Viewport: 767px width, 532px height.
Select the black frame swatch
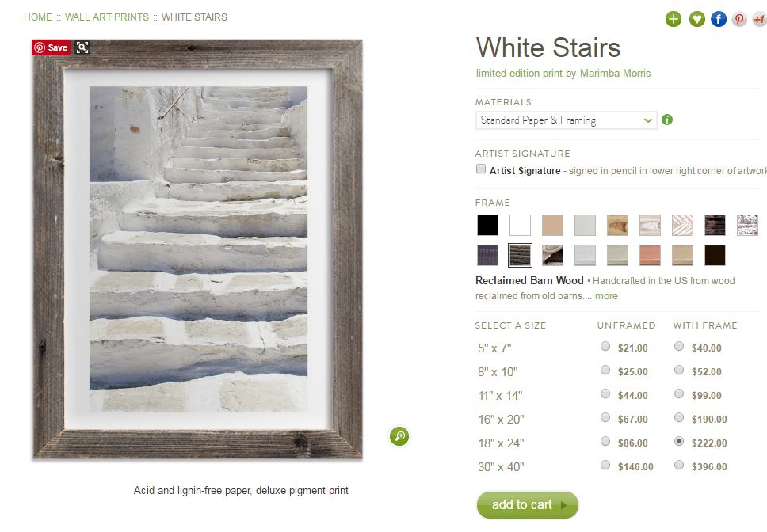(487, 226)
